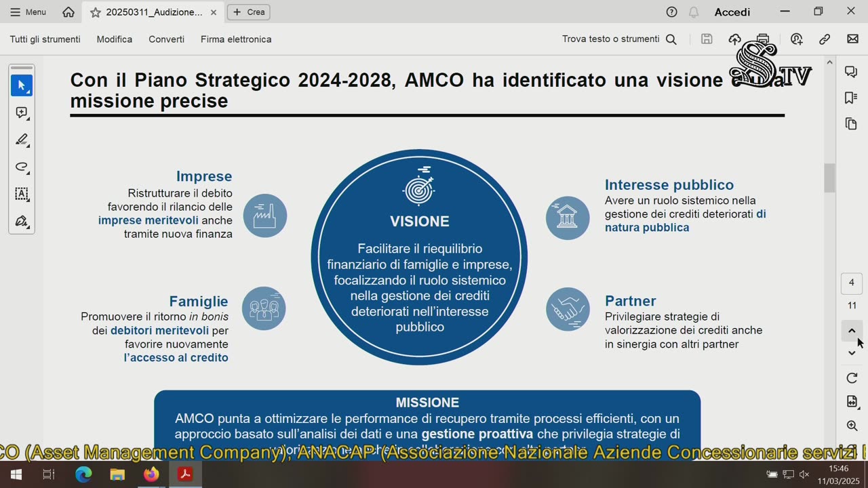
Task: Click the Famiglie heading
Action: click(199, 301)
